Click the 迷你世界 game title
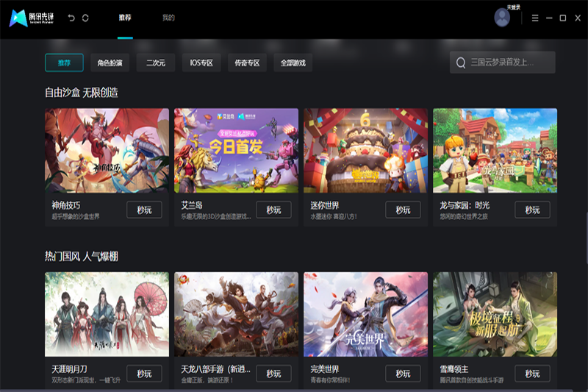Image resolution: width=588 pixels, height=392 pixels. [325, 205]
